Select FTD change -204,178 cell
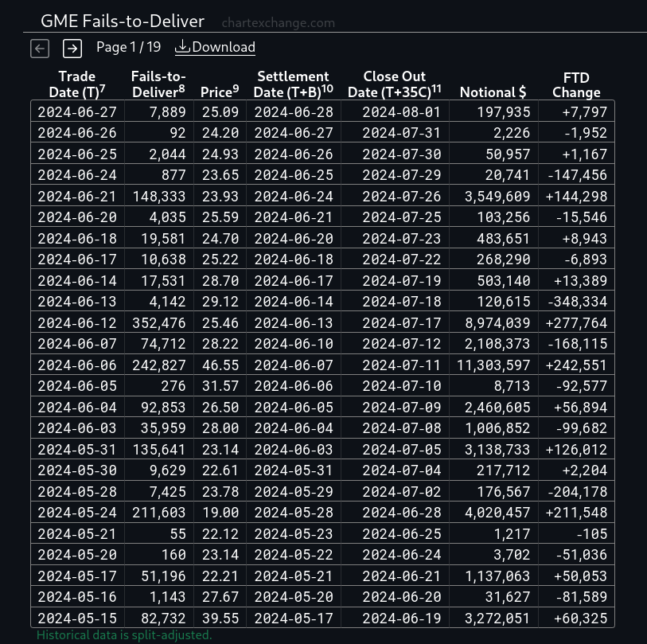The image size is (647, 644). [x=576, y=491]
